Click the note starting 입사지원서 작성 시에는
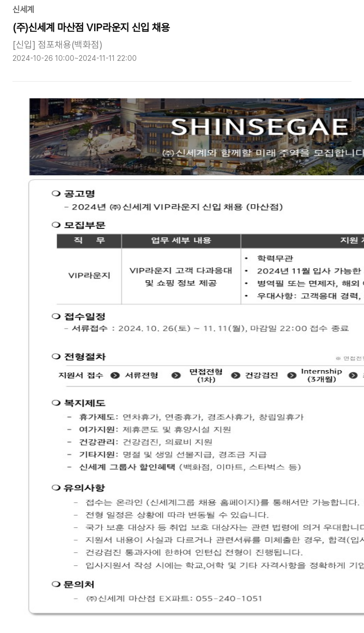364x633 pixels. coord(218,565)
